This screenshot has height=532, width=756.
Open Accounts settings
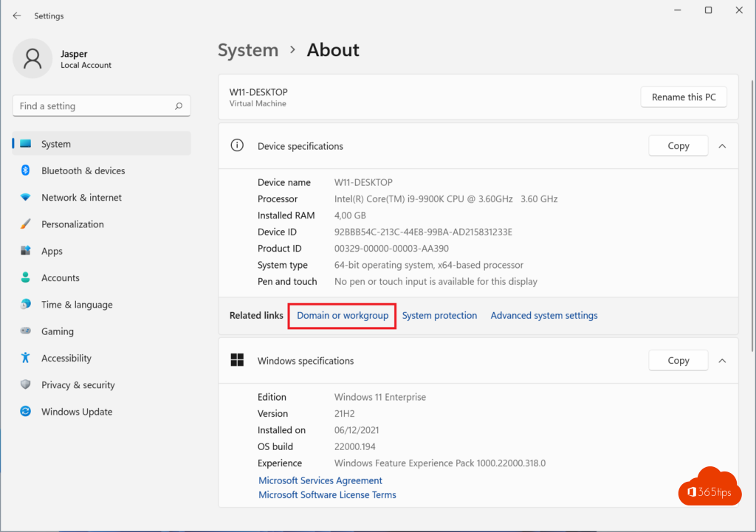[102, 277]
